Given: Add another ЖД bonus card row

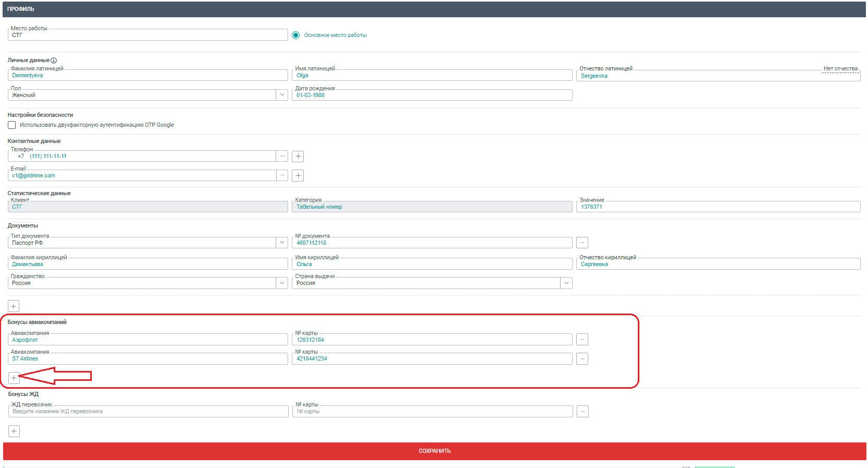Looking at the screenshot, I should coord(14,431).
